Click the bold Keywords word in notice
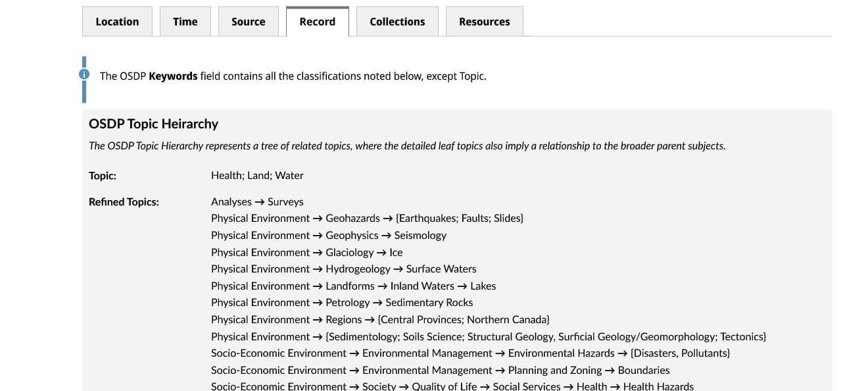The image size is (868, 391). coord(173,76)
